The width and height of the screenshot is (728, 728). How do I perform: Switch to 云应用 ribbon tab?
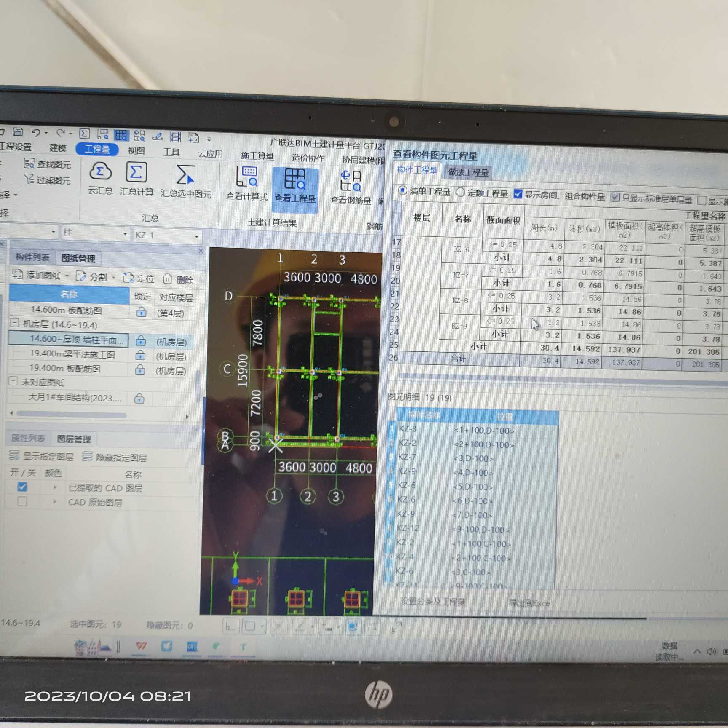pyautogui.click(x=210, y=153)
